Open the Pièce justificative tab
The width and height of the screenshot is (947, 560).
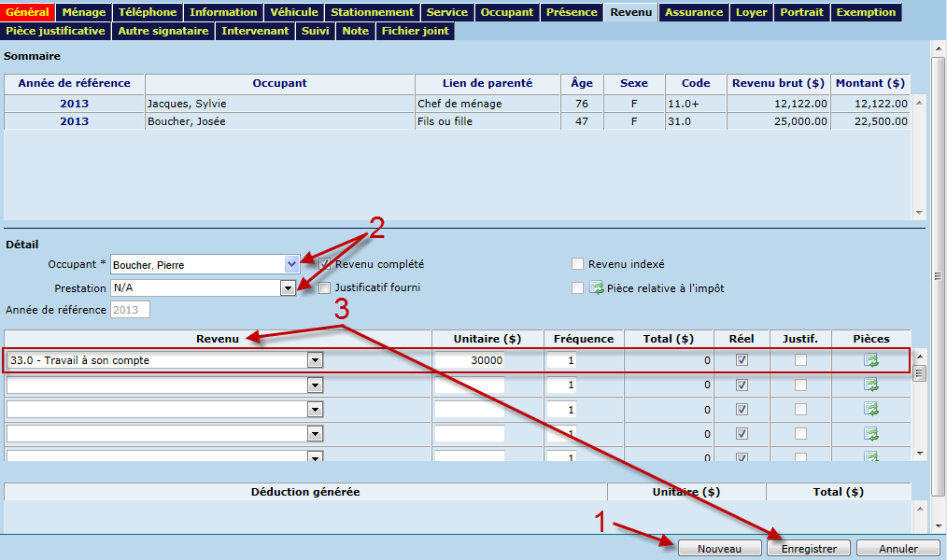(x=55, y=31)
